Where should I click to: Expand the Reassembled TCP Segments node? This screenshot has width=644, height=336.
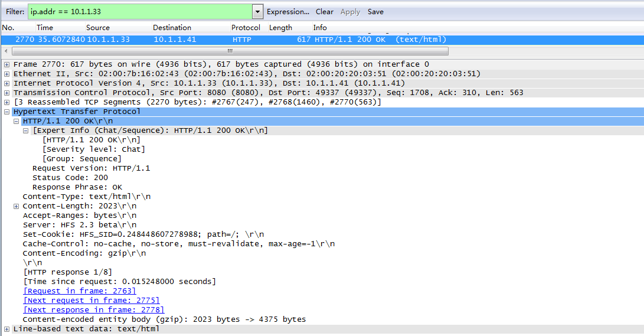[x=6, y=102]
